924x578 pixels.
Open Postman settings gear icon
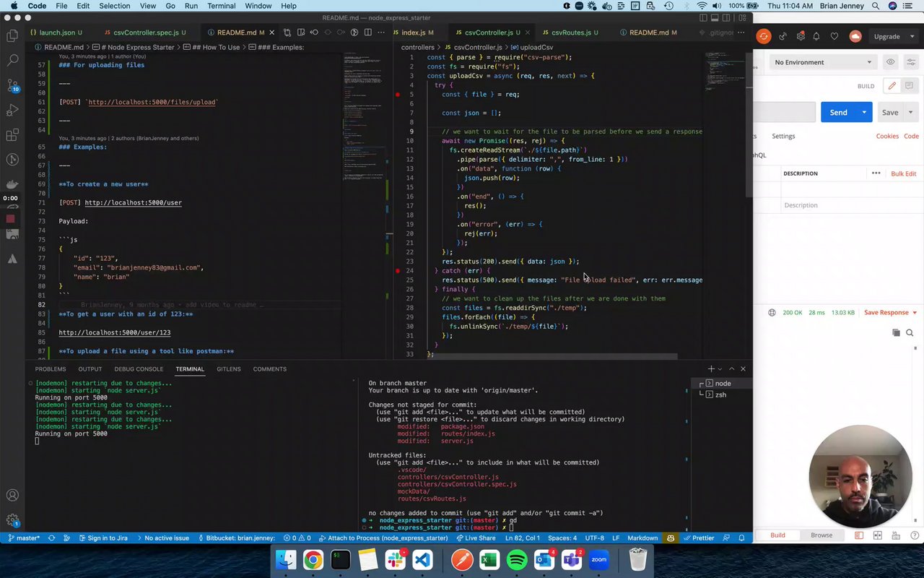[801, 36]
